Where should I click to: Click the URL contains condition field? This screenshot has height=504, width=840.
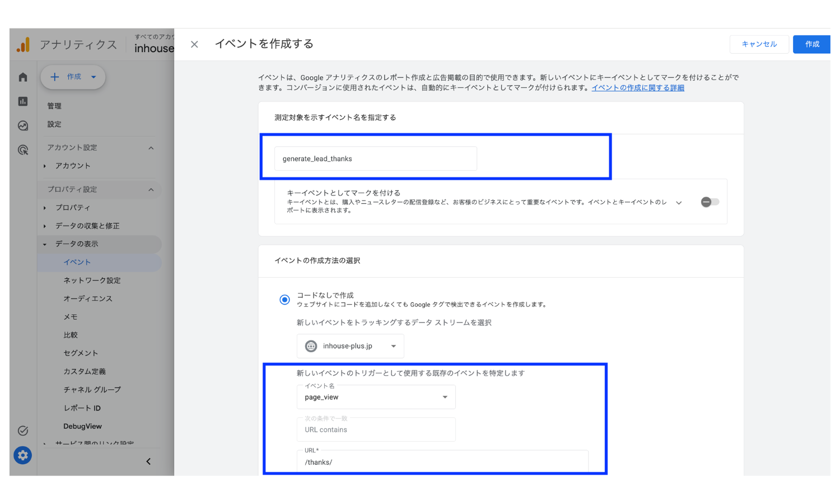coord(376,430)
